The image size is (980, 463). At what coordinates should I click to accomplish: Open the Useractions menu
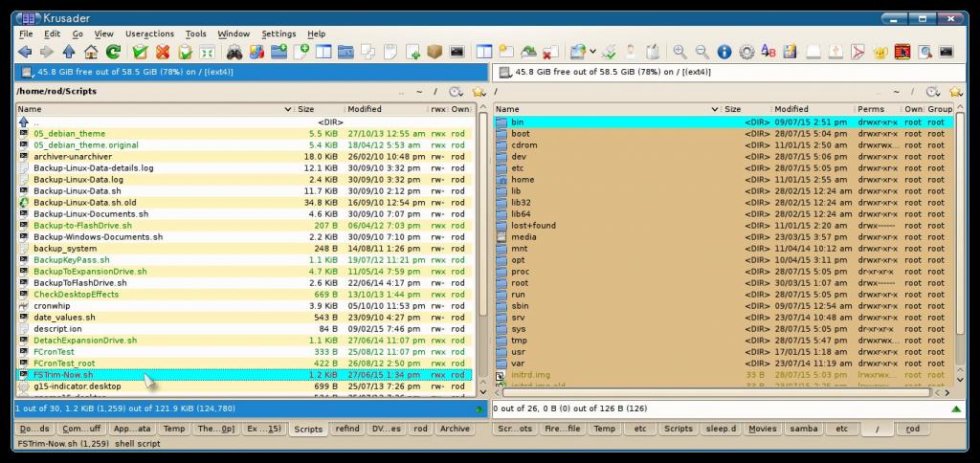pyautogui.click(x=149, y=33)
